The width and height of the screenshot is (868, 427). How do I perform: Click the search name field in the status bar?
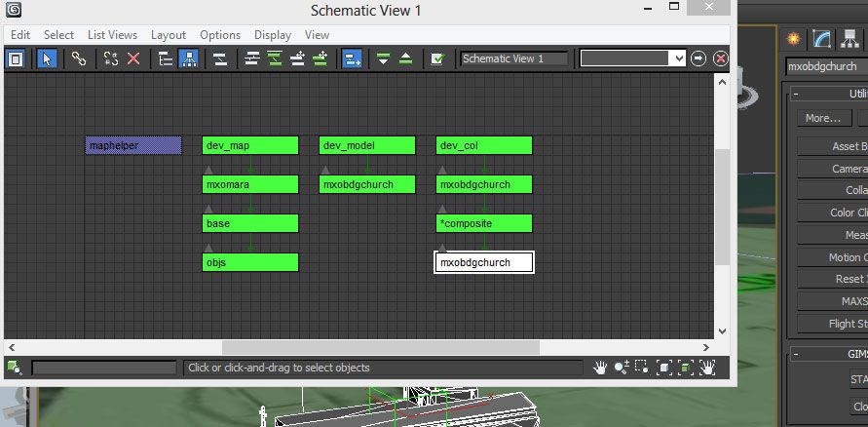click(104, 368)
